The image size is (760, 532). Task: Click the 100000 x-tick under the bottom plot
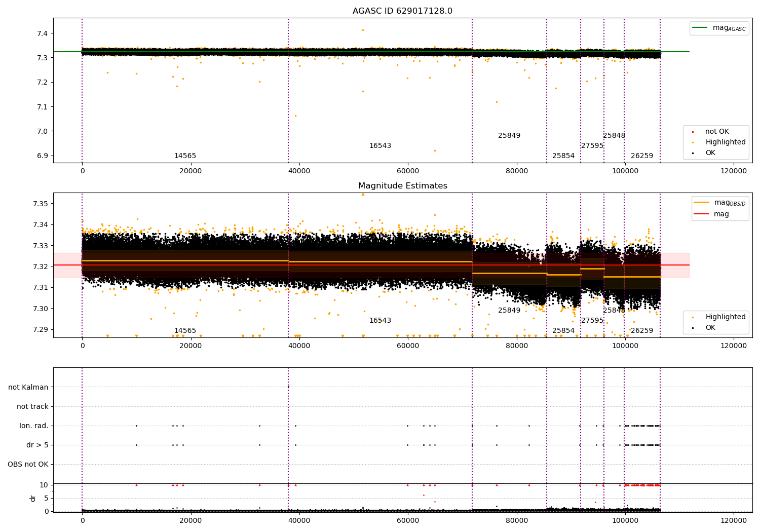[x=625, y=521]
